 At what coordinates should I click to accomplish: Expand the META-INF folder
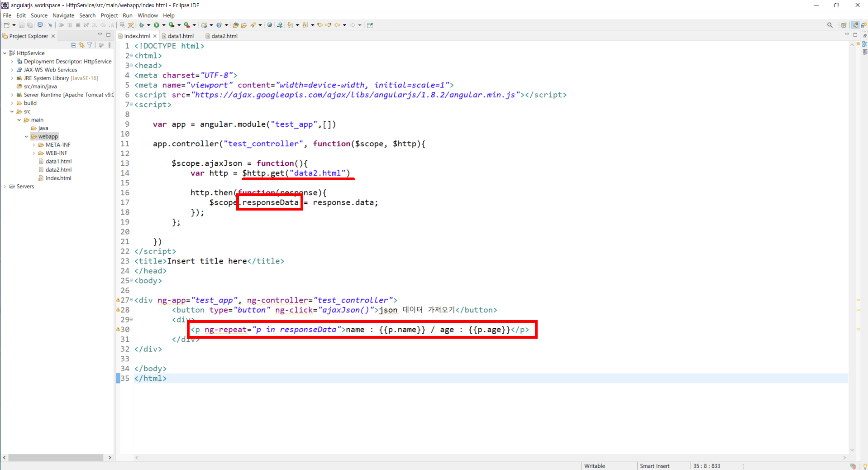34,145
